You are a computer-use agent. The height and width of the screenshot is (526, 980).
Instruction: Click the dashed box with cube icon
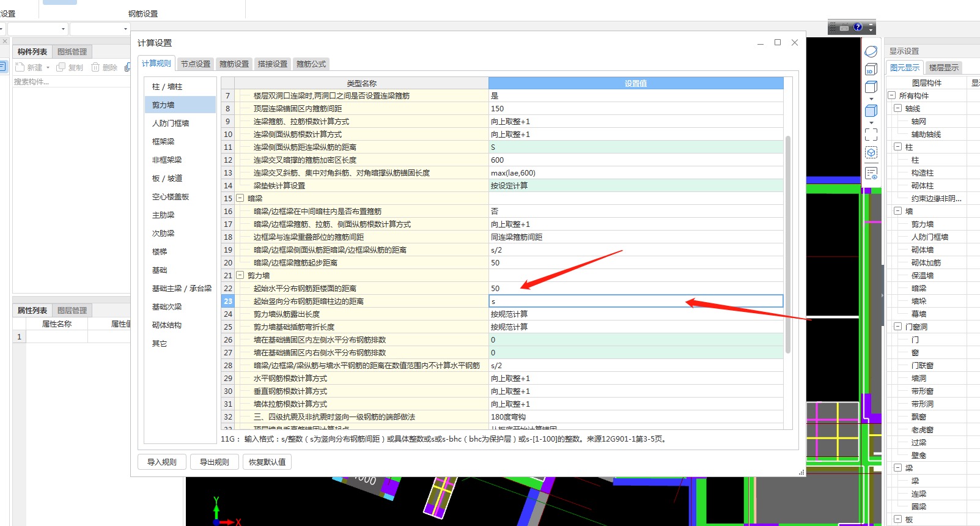tap(871, 152)
